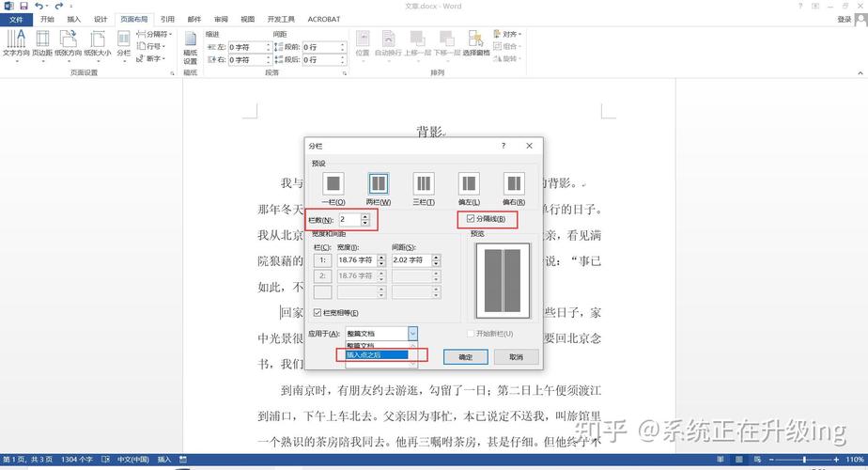Switch to the 开始 home tab
868x470 pixels.
47,20
